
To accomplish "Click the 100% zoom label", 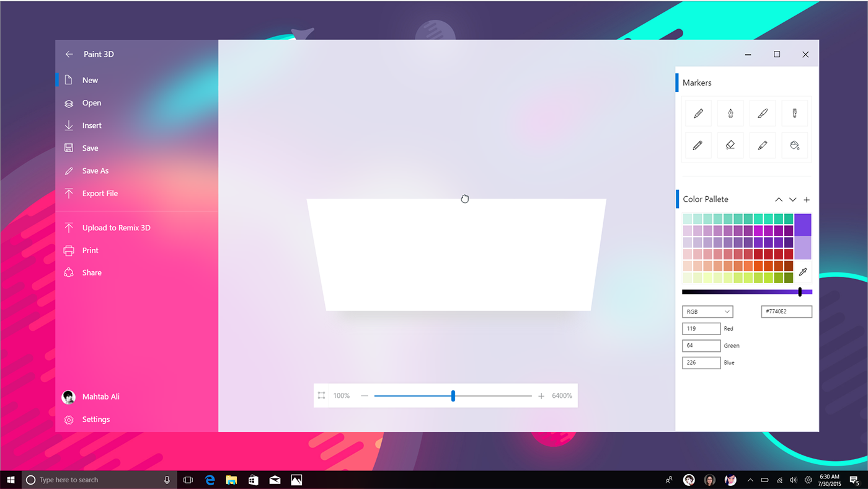I will point(342,396).
